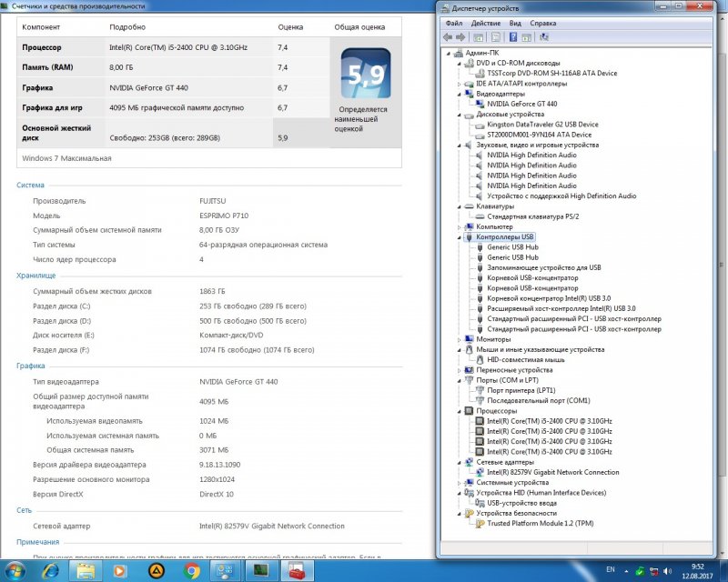Click the Windows Start orb
This screenshot has width=728, height=582.
coord(16,571)
